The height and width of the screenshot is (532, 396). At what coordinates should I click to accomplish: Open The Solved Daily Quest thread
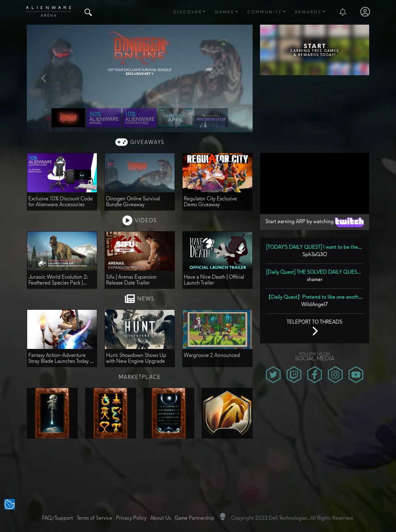(313, 272)
